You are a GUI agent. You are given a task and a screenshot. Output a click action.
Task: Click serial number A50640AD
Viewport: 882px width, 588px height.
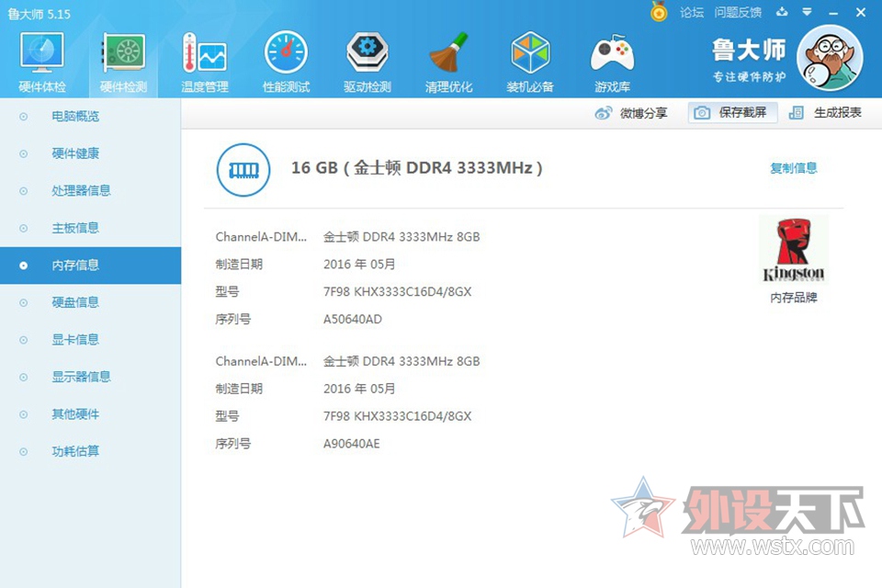[x=353, y=319]
